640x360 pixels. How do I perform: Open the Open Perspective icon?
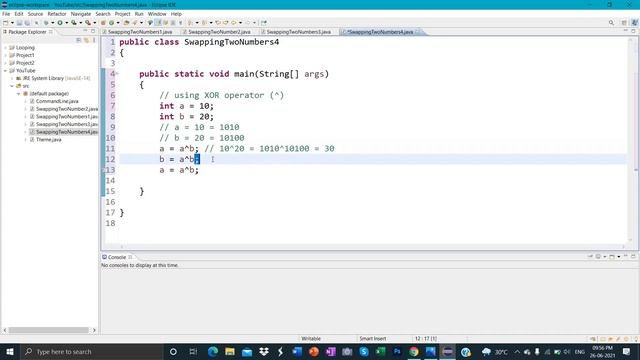(624, 23)
